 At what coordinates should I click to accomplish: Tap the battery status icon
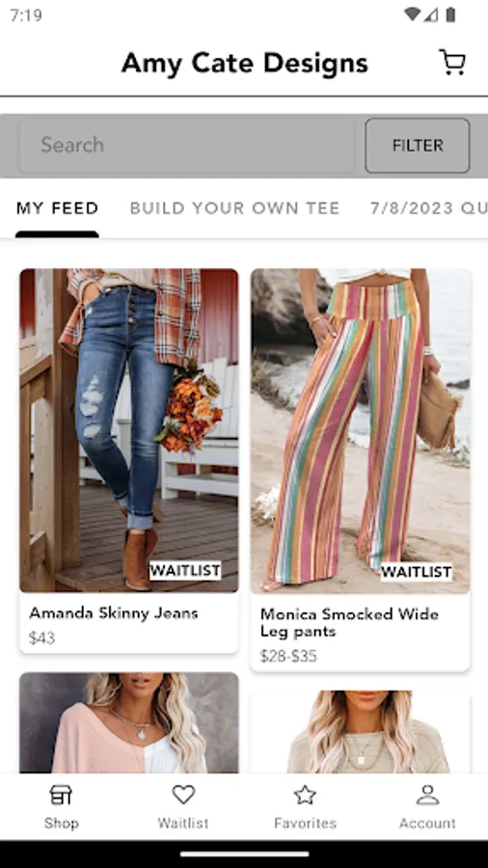451,14
